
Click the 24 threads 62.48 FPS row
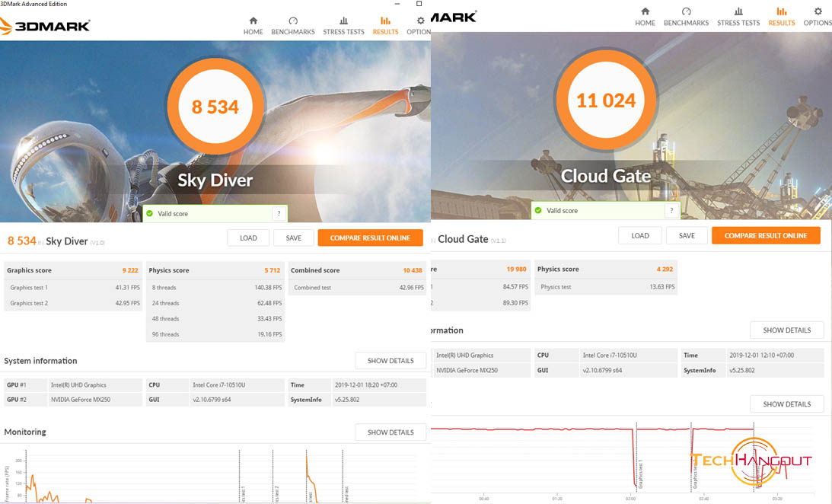tap(215, 303)
